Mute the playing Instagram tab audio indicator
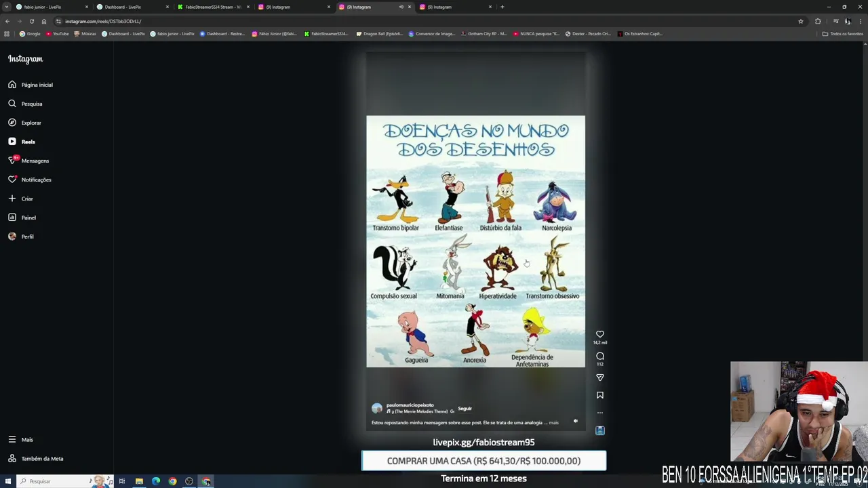Screen dimensions: 868x488 (401, 7)
